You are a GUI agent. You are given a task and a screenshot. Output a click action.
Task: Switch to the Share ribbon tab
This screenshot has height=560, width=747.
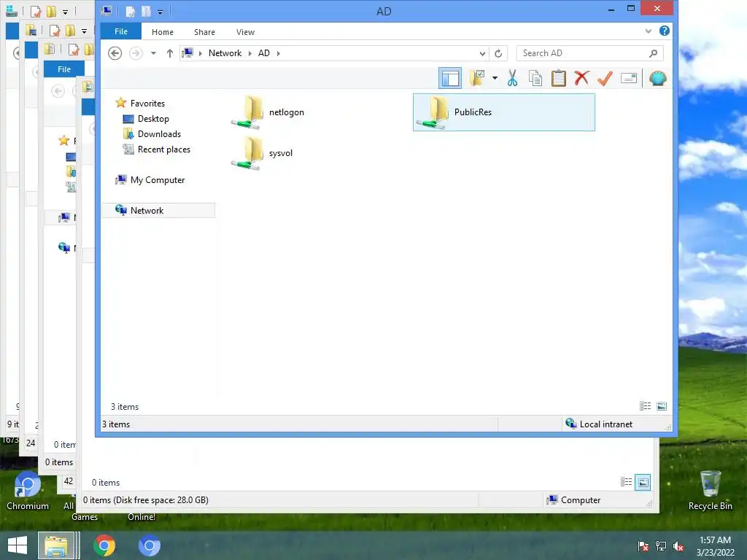point(204,32)
